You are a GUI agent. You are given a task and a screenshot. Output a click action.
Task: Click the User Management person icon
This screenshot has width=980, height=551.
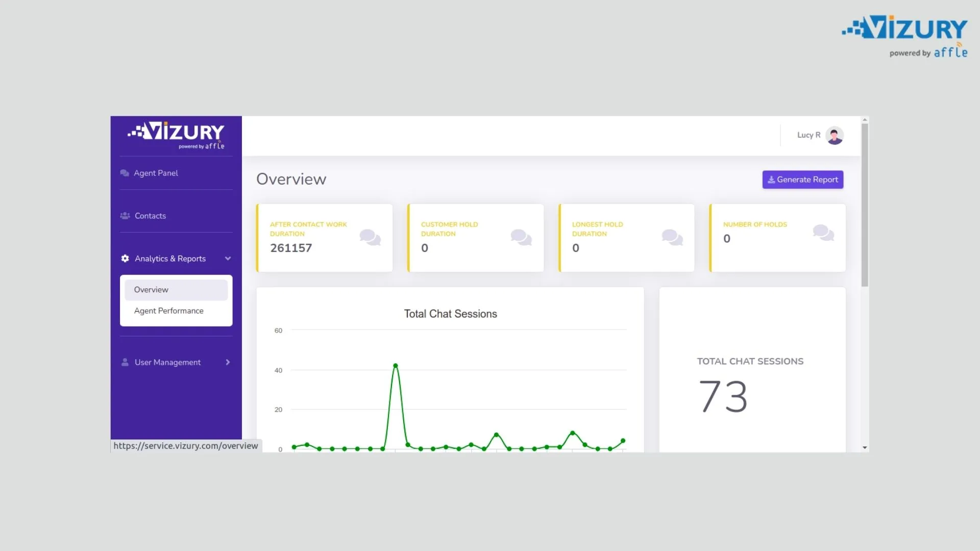point(125,362)
